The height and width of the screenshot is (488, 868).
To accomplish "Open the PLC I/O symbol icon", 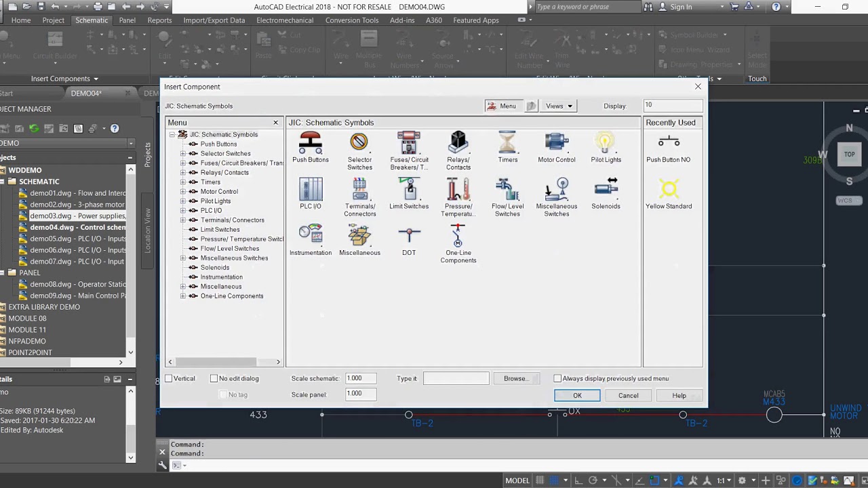I will pos(311,194).
